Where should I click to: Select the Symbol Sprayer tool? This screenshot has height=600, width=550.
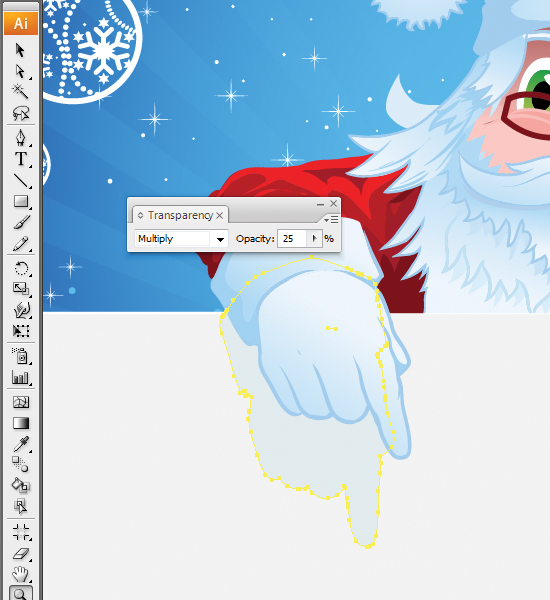(x=20, y=356)
